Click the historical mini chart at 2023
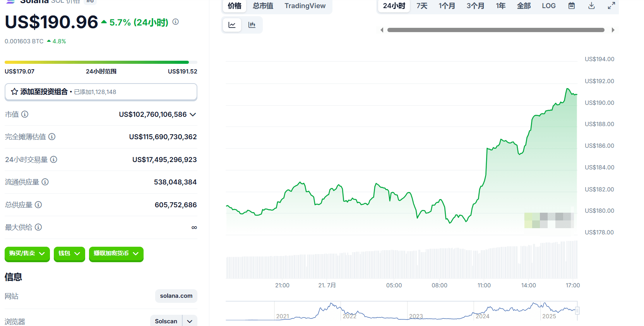644x326 pixels. click(416, 316)
